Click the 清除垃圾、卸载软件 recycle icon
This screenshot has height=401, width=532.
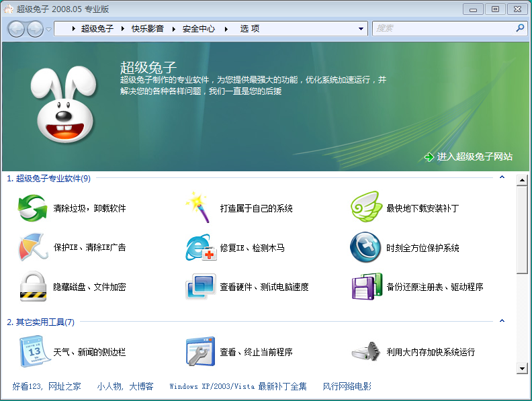pos(32,208)
